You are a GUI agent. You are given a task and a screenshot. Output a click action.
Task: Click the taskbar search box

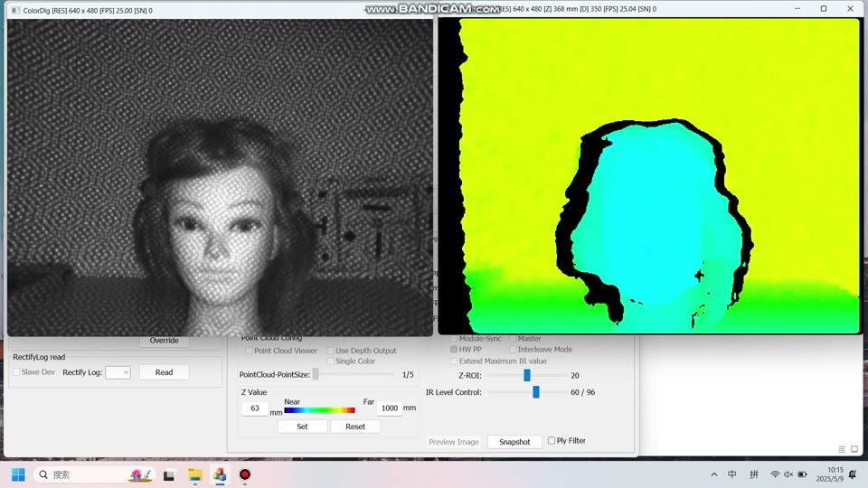(93, 474)
